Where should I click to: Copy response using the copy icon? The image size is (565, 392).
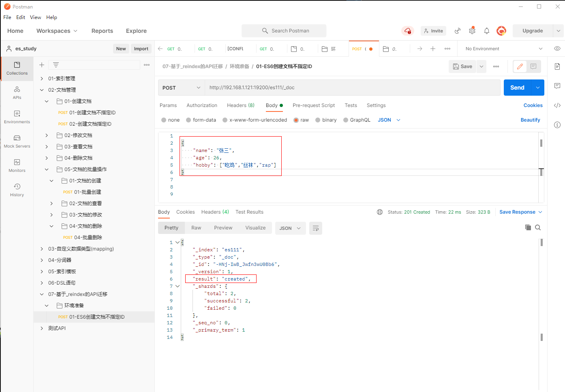tap(528, 228)
